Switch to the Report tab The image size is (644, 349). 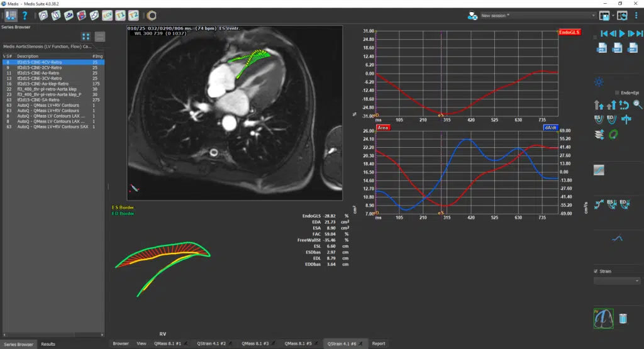pos(378,343)
